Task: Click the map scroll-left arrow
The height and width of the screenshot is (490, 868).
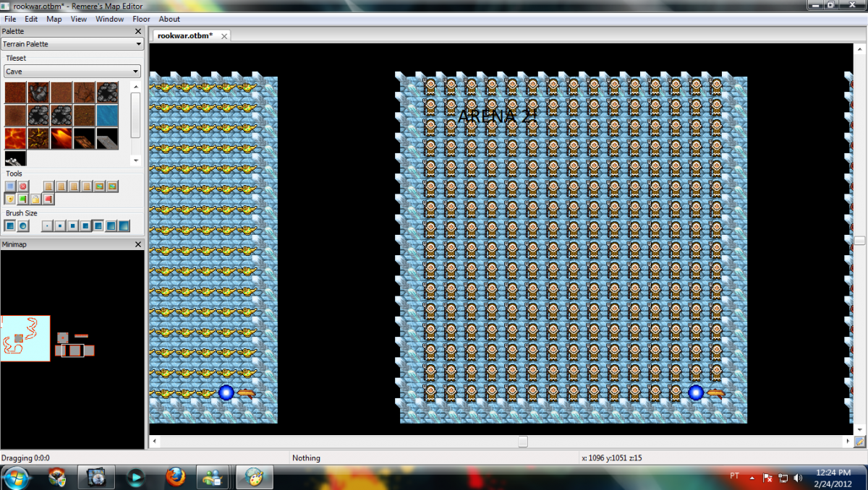Action: click(x=153, y=441)
